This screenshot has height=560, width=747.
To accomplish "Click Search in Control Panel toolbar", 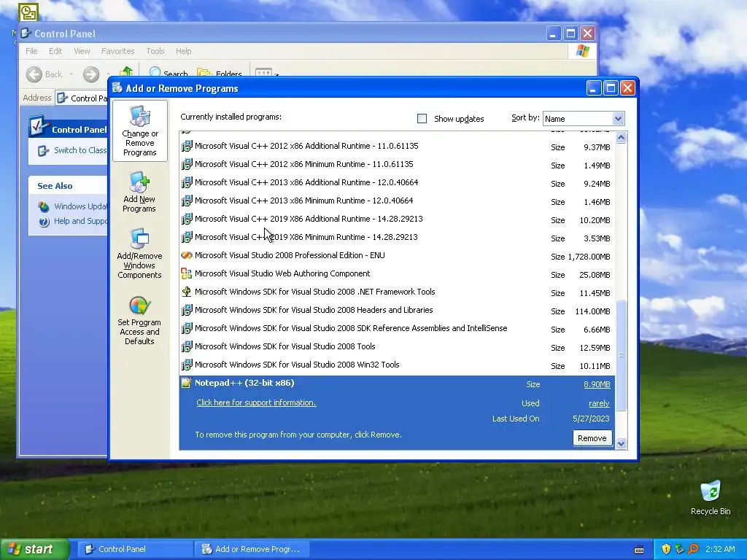I will [169, 74].
